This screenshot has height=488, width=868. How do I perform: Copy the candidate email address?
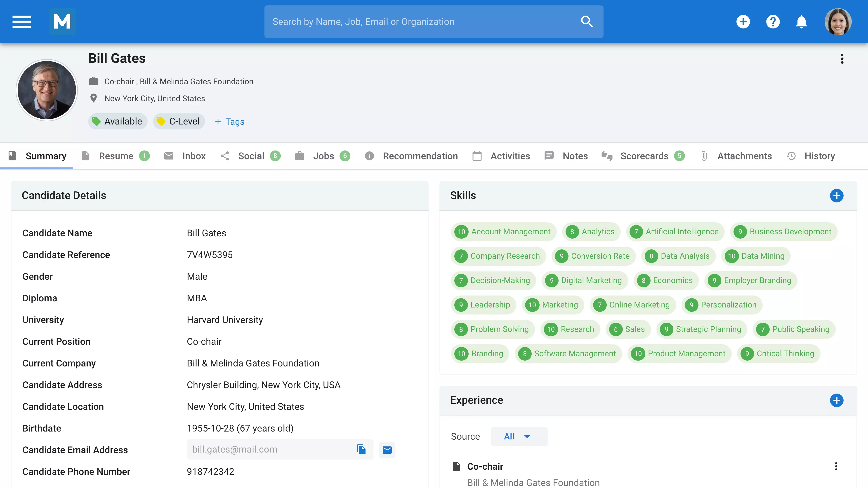[x=361, y=449]
